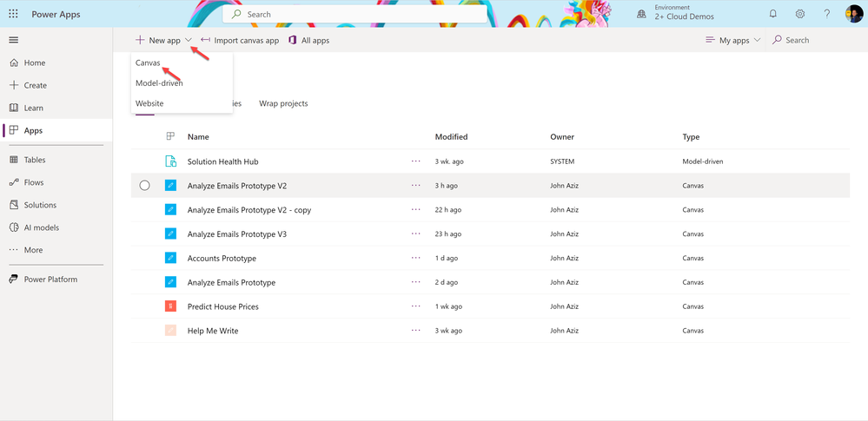Click the Solutions icon in sidebar
This screenshot has height=421, width=868.
(x=15, y=205)
